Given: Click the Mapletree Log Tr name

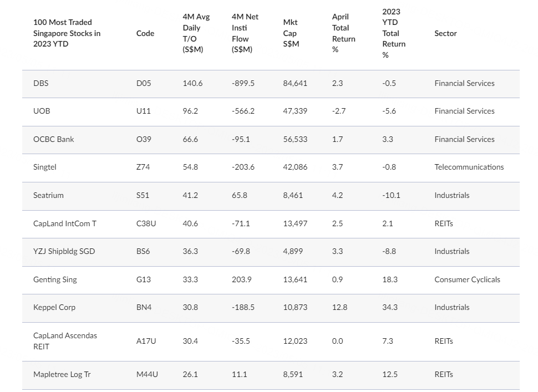Looking at the screenshot, I should (62, 374).
